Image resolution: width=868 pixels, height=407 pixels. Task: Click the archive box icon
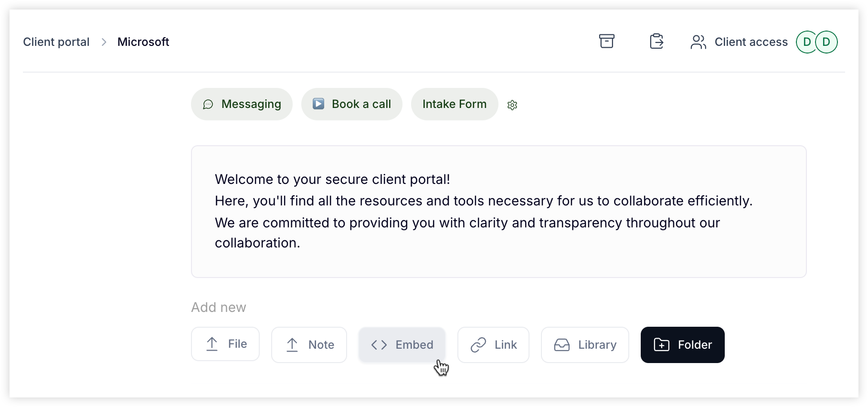[x=607, y=42]
